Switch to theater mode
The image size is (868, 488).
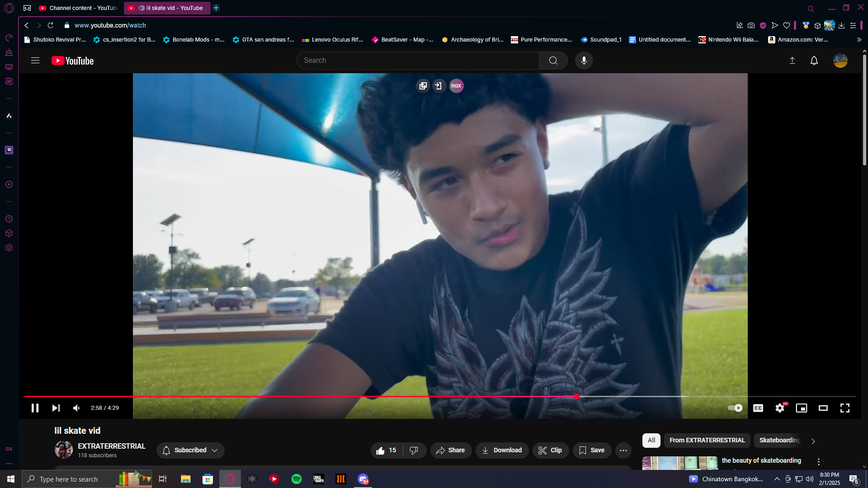click(x=823, y=408)
